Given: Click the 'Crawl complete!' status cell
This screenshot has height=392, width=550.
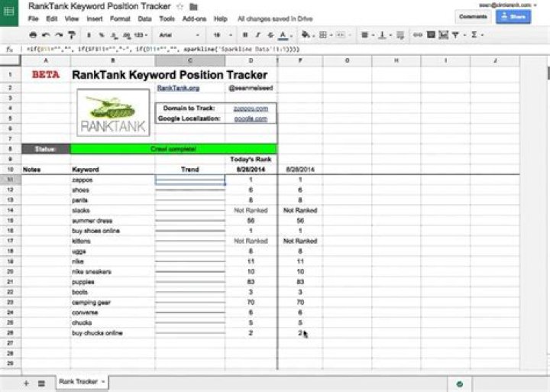Looking at the screenshot, I should pyautogui.click(x=173, y=149).
